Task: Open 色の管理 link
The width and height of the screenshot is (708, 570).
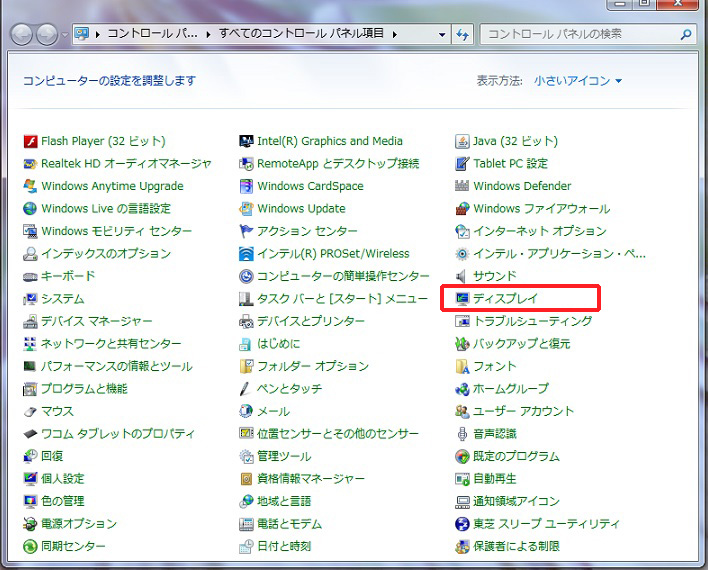Action: pyautogui.click(x=63, y=501)
